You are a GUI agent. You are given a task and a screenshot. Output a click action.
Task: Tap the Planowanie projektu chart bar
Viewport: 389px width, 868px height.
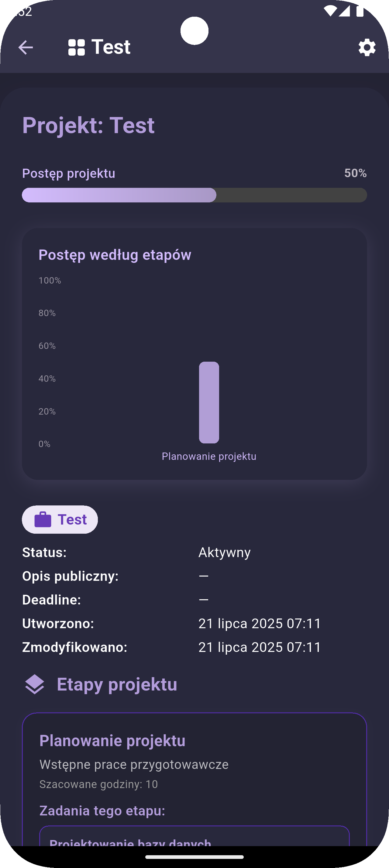coord(209,402)
